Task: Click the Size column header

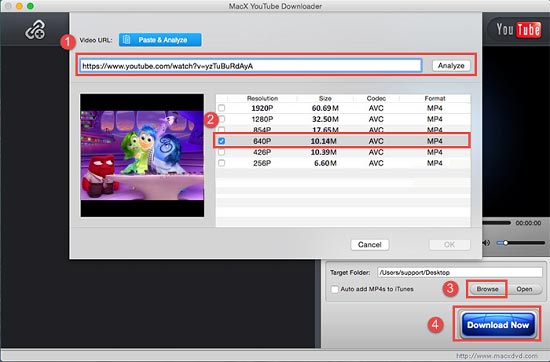Action: click(x=325, y=99)
